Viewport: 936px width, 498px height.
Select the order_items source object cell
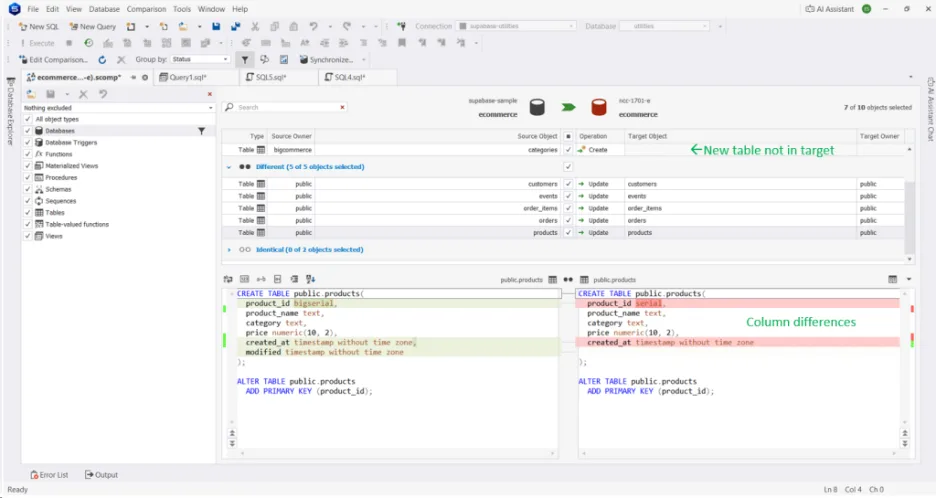click(436, 208)
